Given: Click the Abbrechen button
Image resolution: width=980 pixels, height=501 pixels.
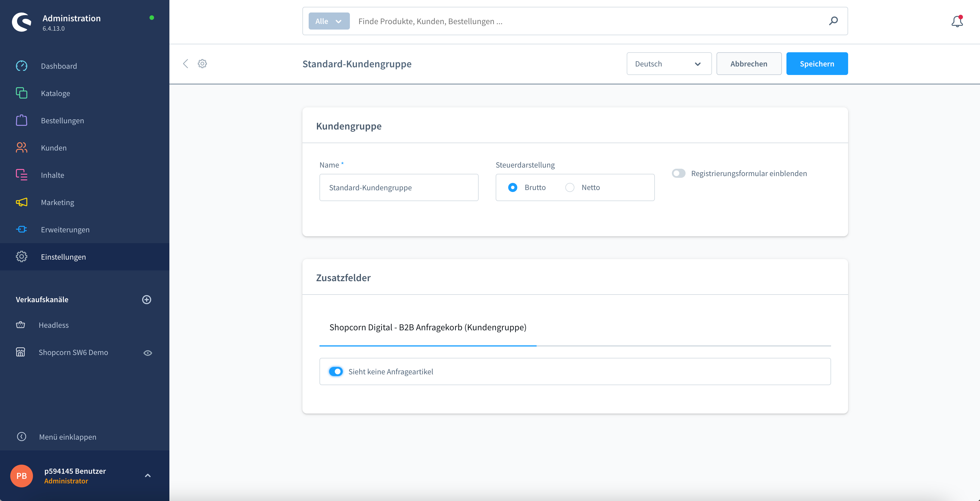Looking at the screenshot, I should pos(749,64).
